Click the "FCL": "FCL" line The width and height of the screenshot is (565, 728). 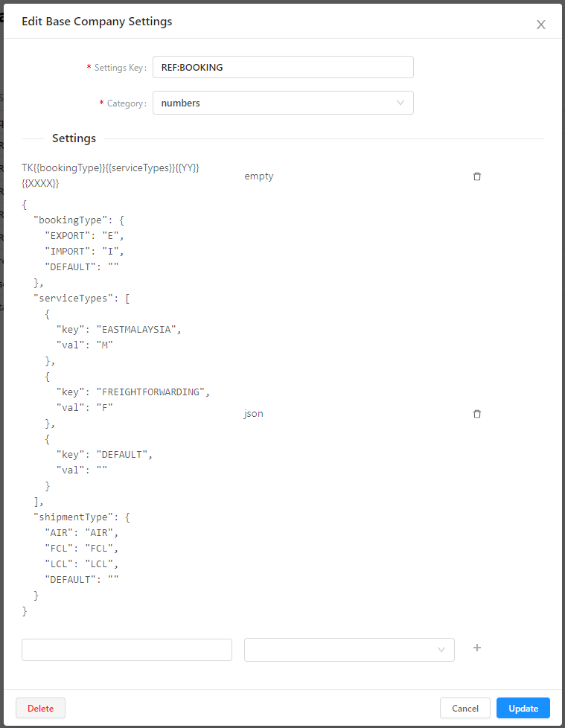[81, 549]
